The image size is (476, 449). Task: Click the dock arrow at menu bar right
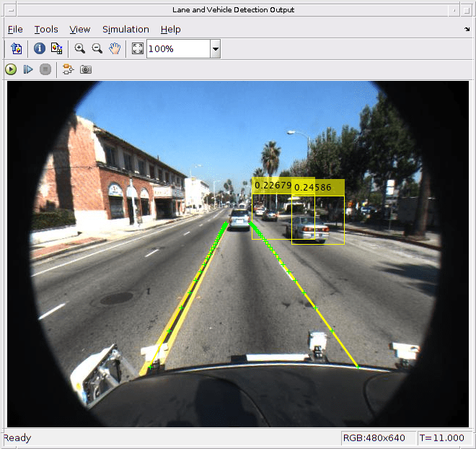pos(467,29)
